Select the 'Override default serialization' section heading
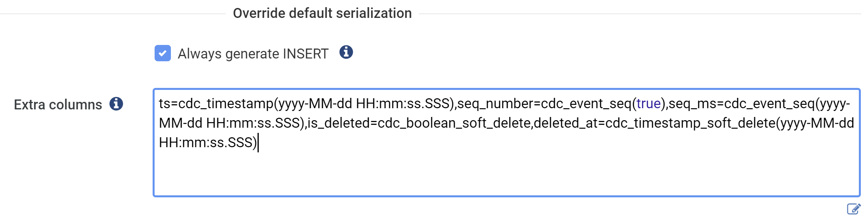The width and height of the screenshot is (868, 220). tap(322, 13)
